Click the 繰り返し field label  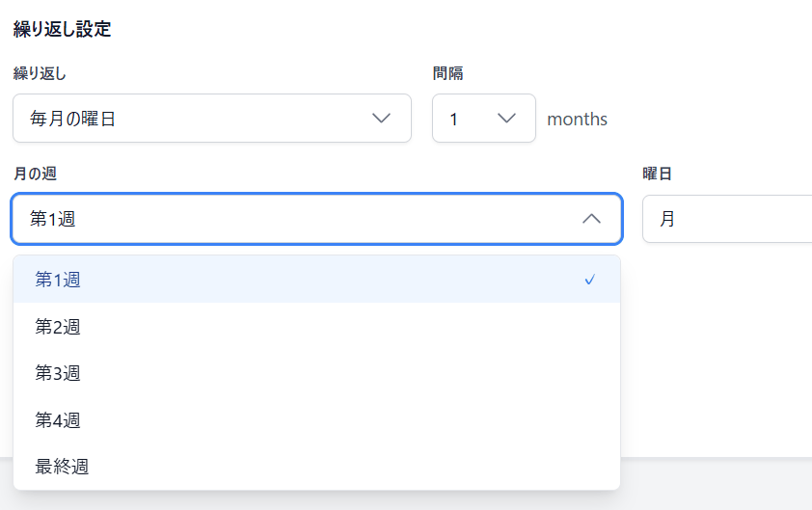(x=40, y=73)
